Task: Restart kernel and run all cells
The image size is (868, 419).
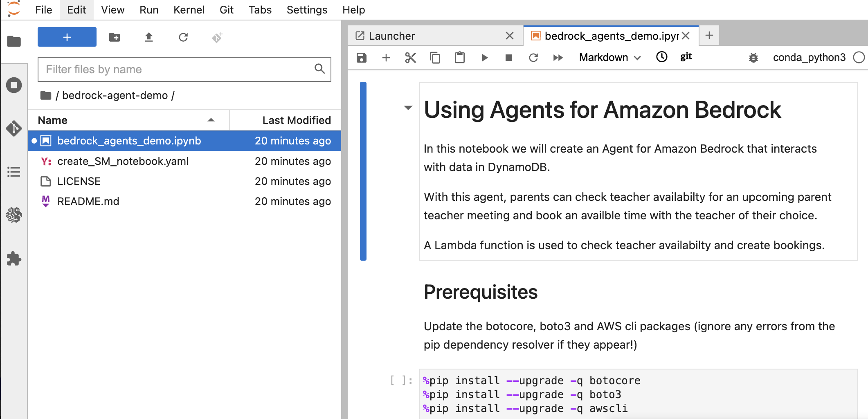Action: pos(558,58)
